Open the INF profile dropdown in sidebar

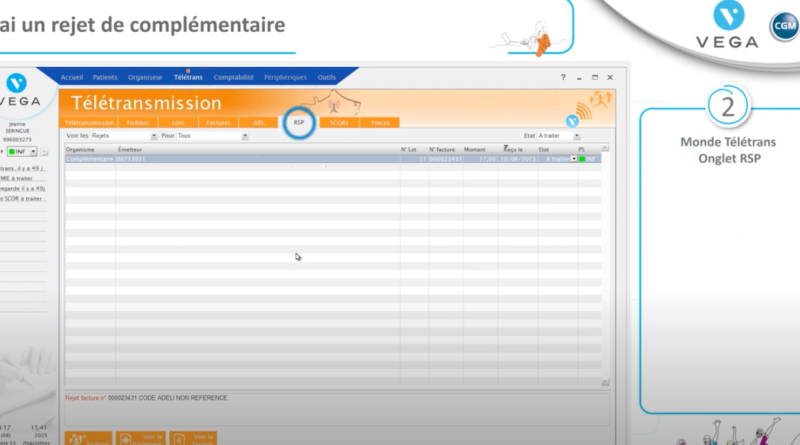[x=33, y=152]
